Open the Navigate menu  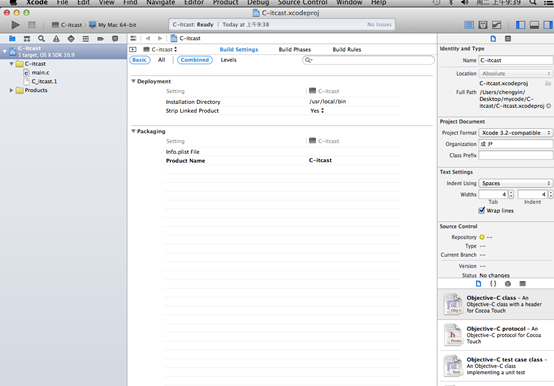pyautogui.click(x=161, y=2)
